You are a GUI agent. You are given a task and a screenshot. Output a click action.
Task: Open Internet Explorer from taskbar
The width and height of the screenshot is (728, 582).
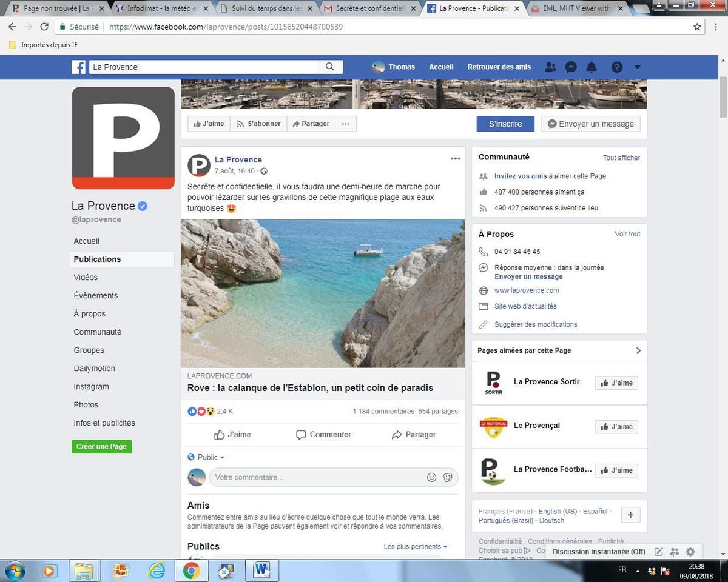(x=157, y=570)
